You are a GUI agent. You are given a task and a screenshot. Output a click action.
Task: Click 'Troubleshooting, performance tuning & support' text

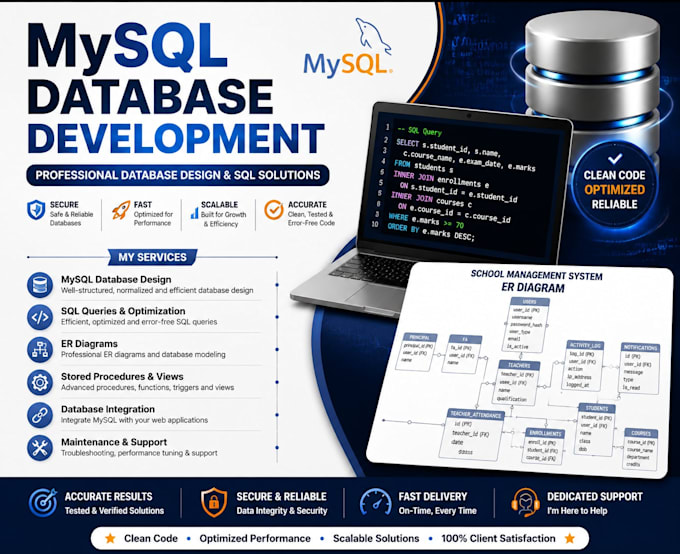coord(139,453)
